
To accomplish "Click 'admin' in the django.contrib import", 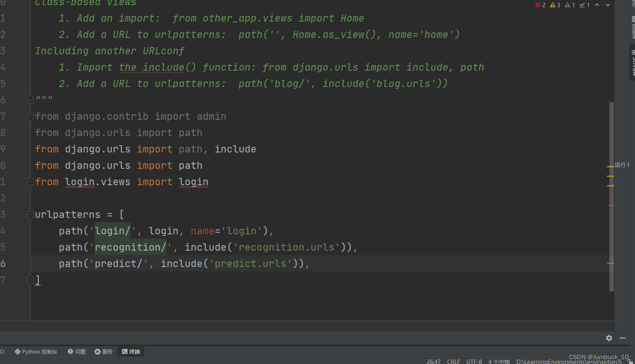I will [211, 117].
